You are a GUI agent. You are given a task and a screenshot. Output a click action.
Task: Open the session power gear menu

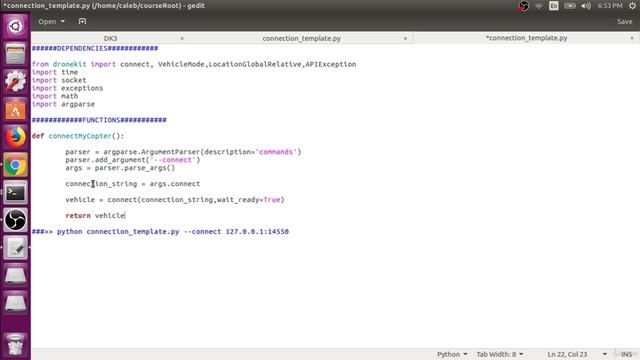(x=633, y=6)
